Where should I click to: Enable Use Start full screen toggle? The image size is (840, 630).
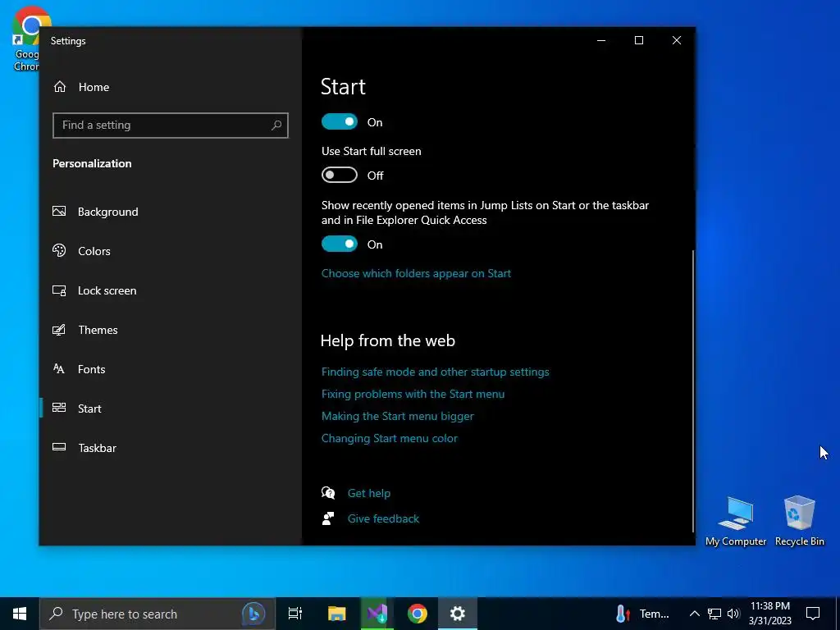click(x=339, y=175)
